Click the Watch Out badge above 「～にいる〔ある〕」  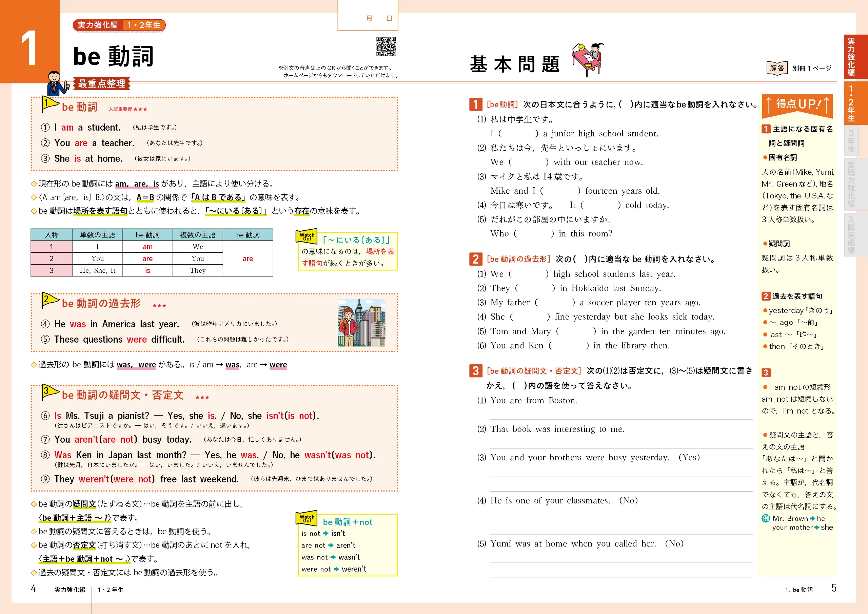click(x=307, y=236)
